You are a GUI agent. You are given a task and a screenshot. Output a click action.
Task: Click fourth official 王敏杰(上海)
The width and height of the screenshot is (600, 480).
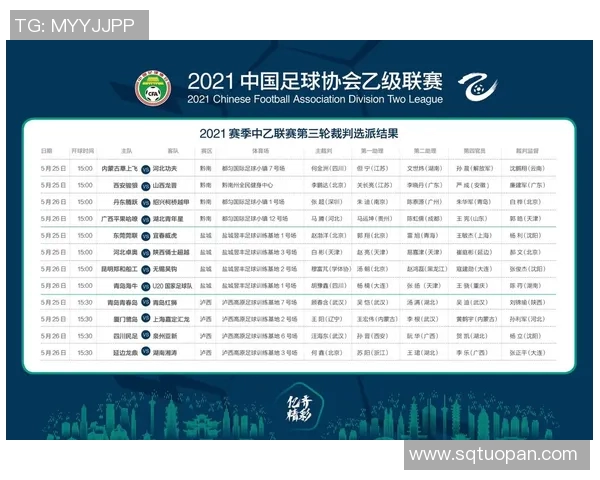point(472,236)
